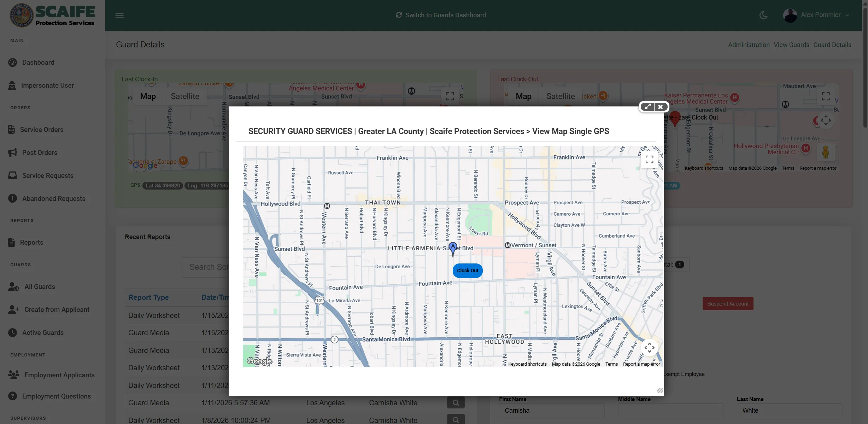868x424 pixels.
Task: Close the View Map Single GPS popup
Action: 660,107
